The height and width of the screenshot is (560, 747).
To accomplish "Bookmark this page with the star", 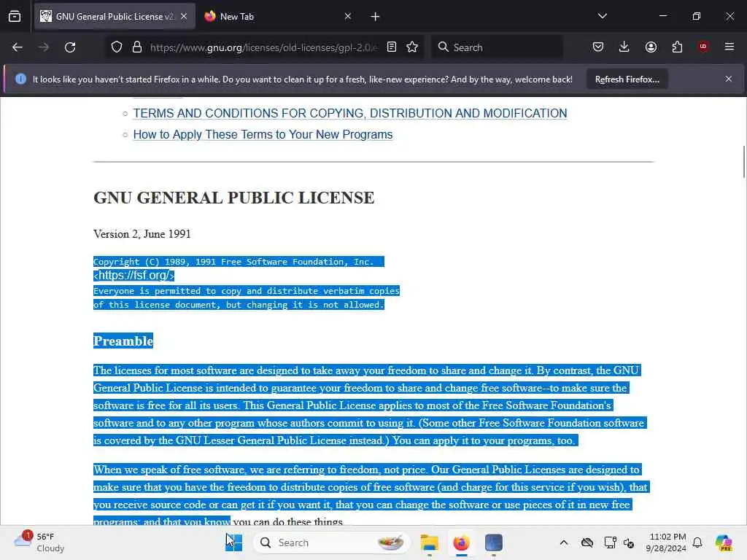I will [412, 47].
